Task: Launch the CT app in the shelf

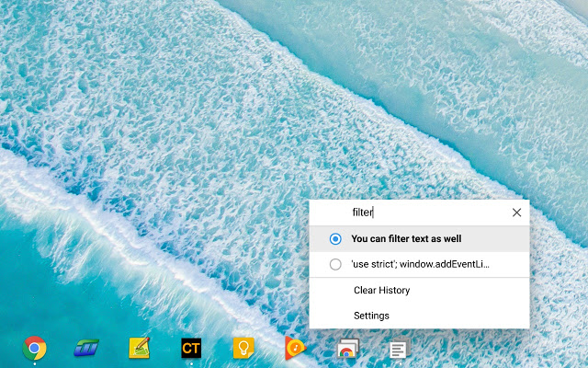Action: (191, 348)
